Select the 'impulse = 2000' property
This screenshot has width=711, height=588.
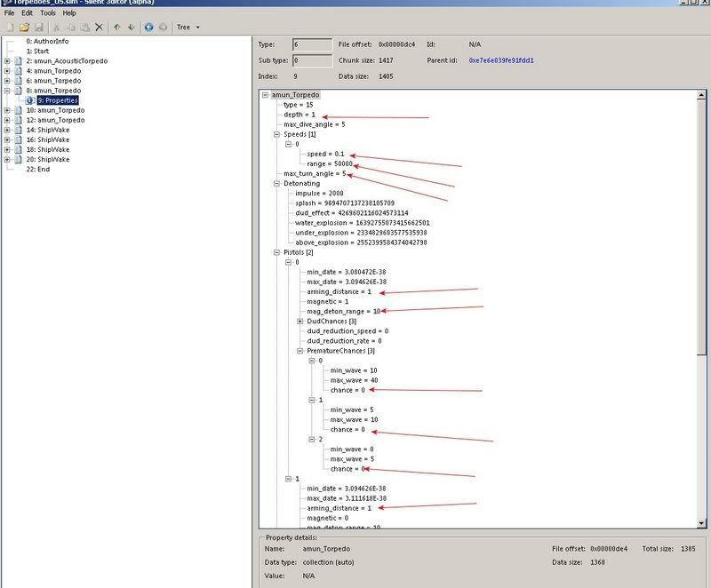point(319,194)
